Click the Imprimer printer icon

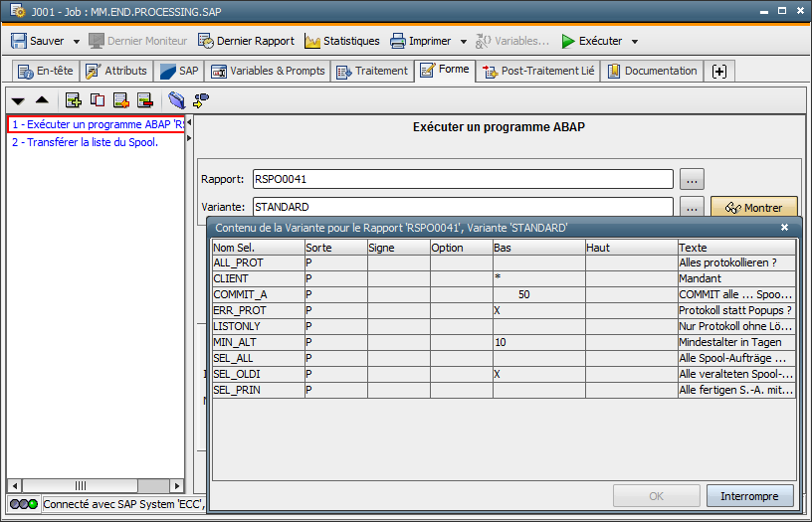(x=398, y=41)
